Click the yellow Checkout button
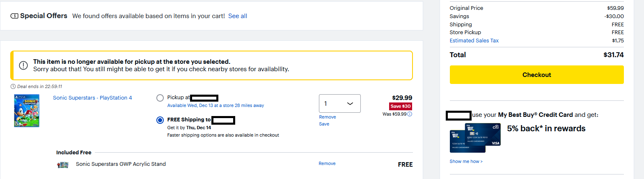This screenshot has height=179, width=644. [x=536, y=75]
